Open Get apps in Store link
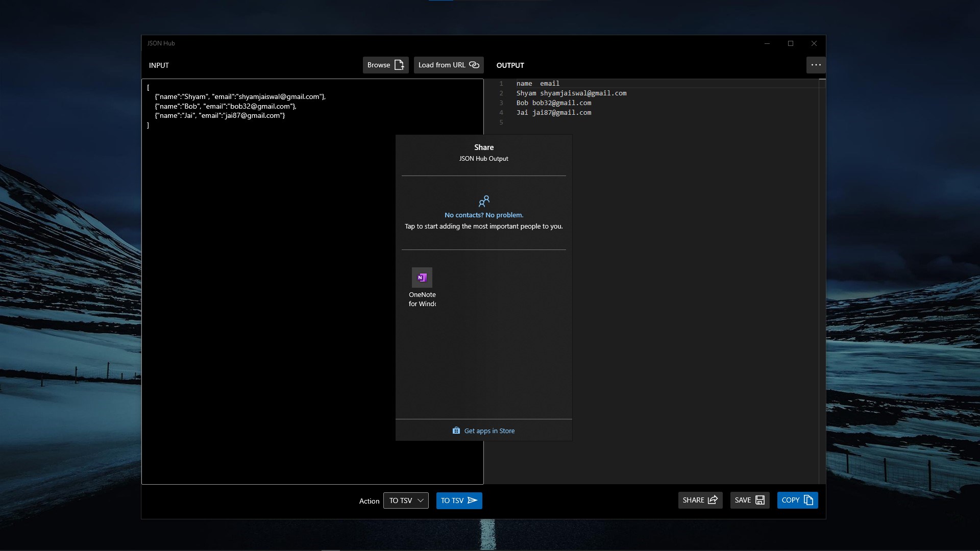 489,431
